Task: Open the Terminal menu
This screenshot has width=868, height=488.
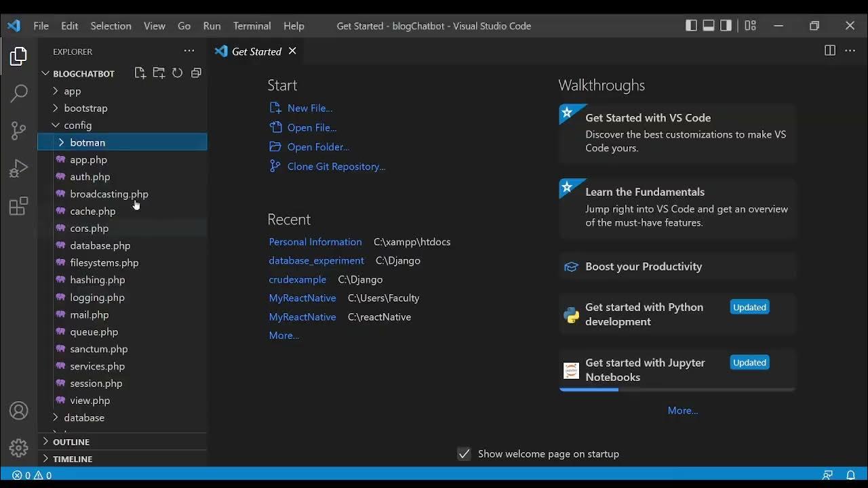Action: tap(252, 26)
